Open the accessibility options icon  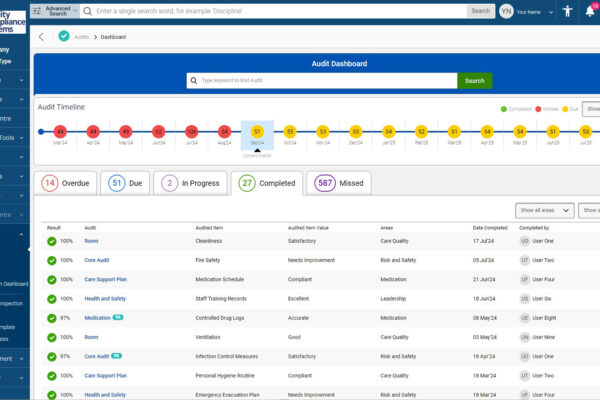pyautogui.click(x=567, y=11)
